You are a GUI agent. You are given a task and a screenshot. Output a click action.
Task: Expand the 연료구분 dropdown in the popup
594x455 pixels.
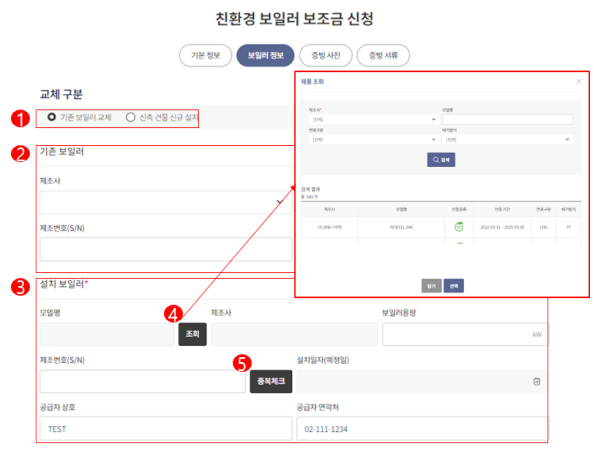coord(373,139)
